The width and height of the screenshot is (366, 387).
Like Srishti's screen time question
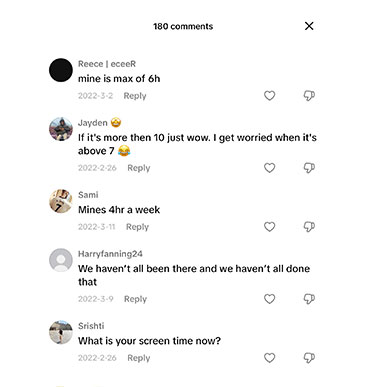(x=269, y=358)
